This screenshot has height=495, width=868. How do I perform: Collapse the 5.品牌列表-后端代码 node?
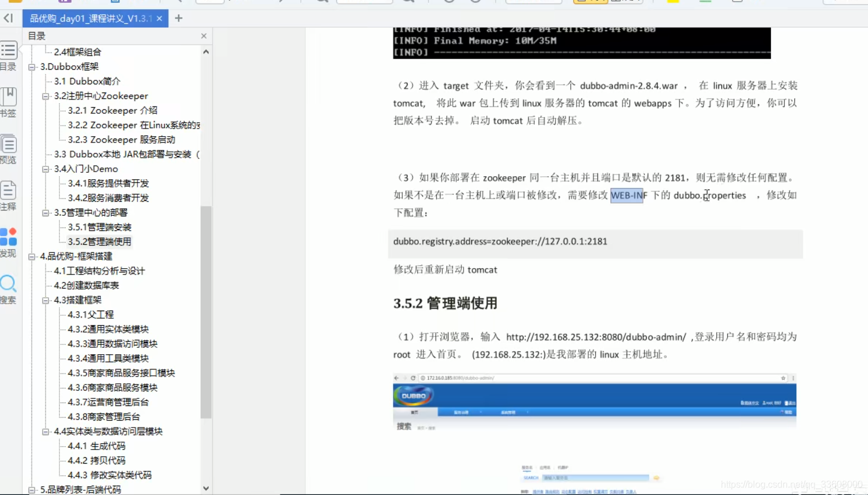(32, 490)
